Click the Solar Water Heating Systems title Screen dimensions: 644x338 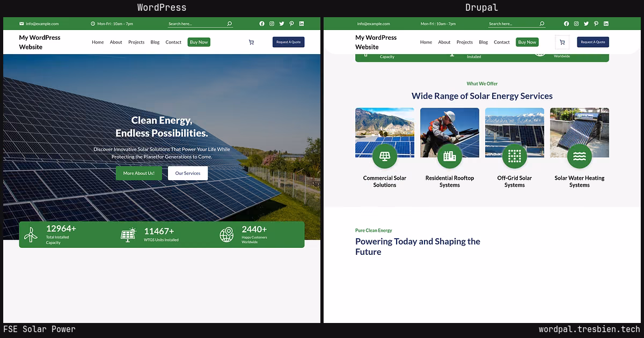(x=580, y=181)
